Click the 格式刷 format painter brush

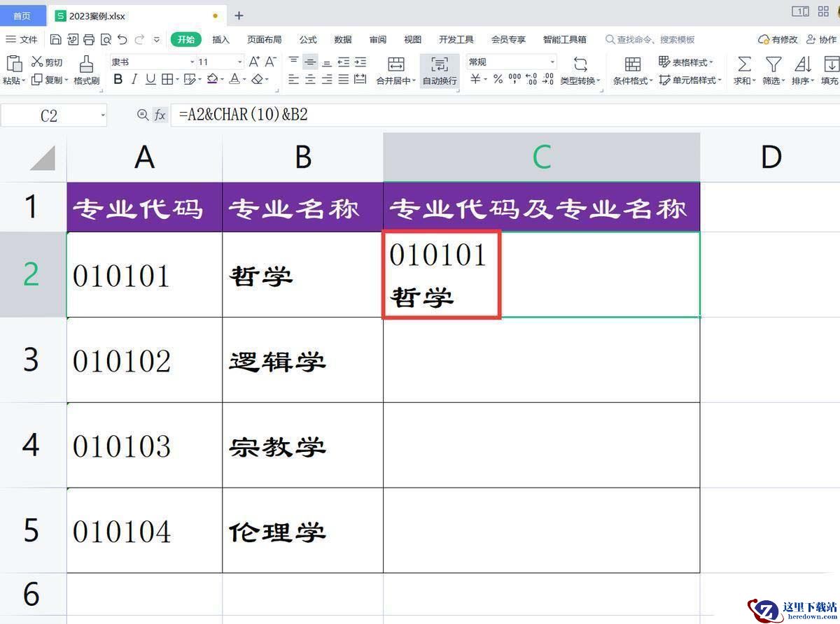point(87,71)
